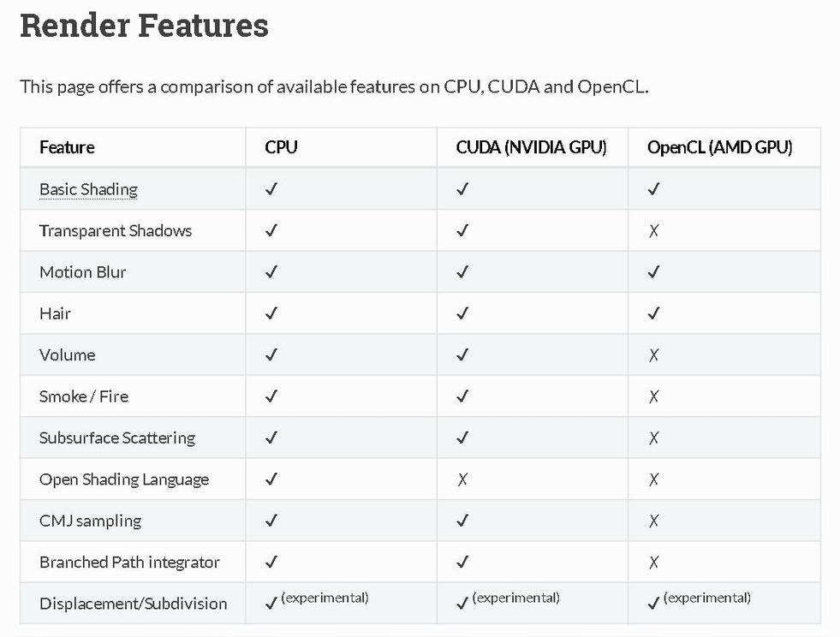Image resolution: width=840 pixels, height=637 pixels.
Task: Click the CUDA X mark for Open Shading Language
Action: point(462,479)
